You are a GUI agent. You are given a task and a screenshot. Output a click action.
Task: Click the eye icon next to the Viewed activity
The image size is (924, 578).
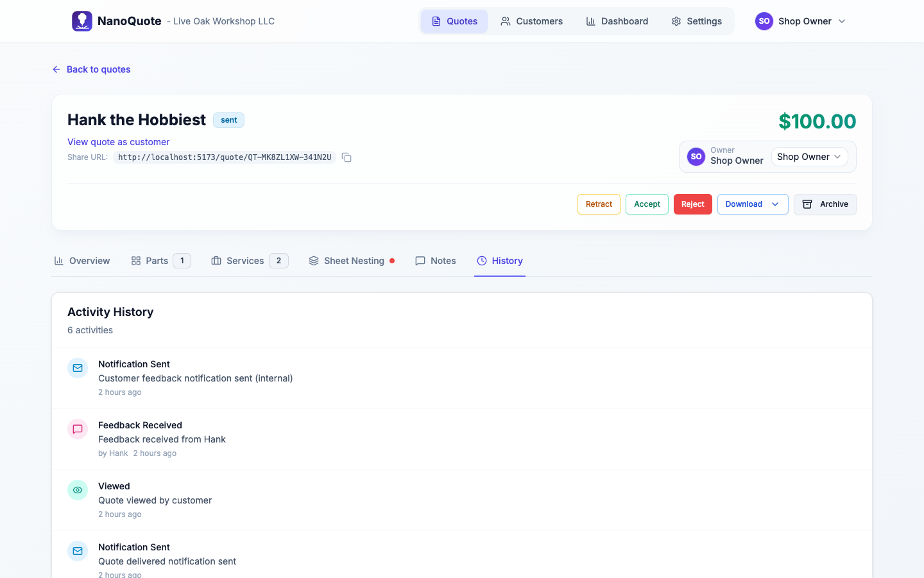tap(78, 489)
